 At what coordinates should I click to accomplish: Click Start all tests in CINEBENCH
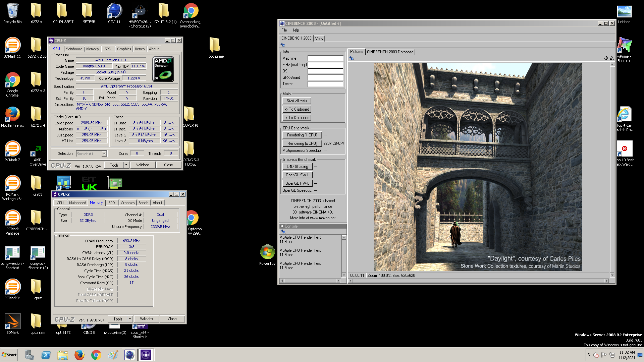[x=297, y=101]
